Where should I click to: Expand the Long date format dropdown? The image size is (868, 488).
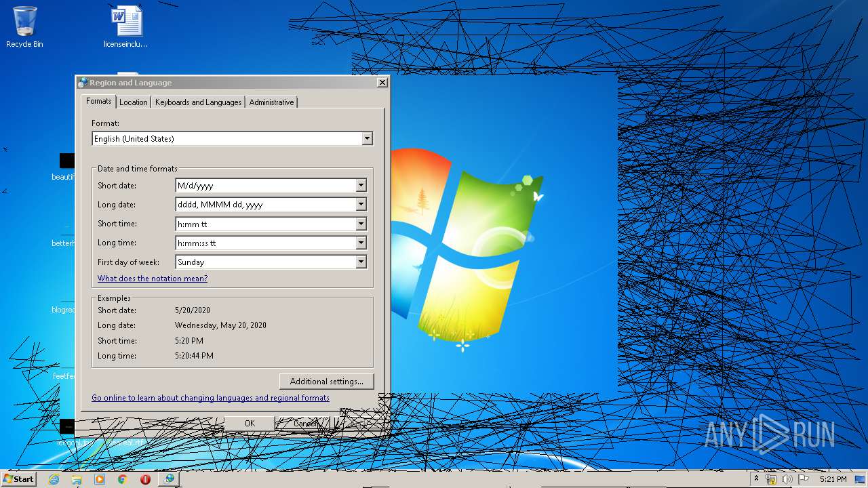(x=361, y=204)
